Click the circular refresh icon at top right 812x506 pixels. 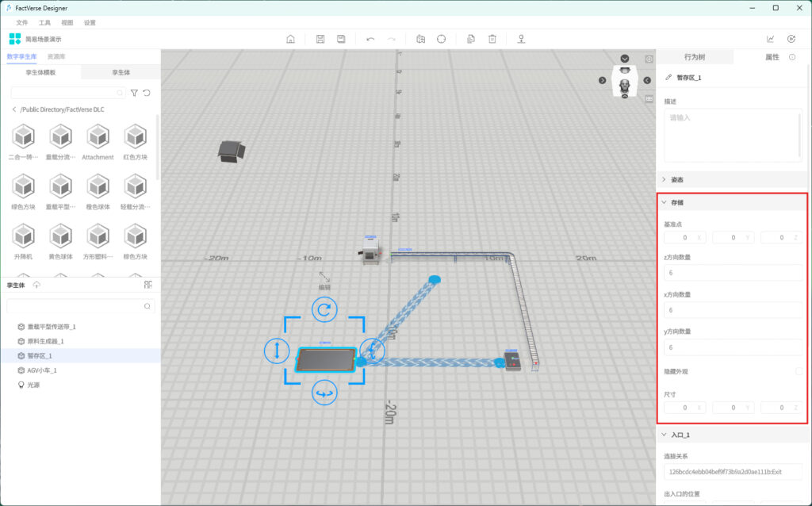point(791,39)
